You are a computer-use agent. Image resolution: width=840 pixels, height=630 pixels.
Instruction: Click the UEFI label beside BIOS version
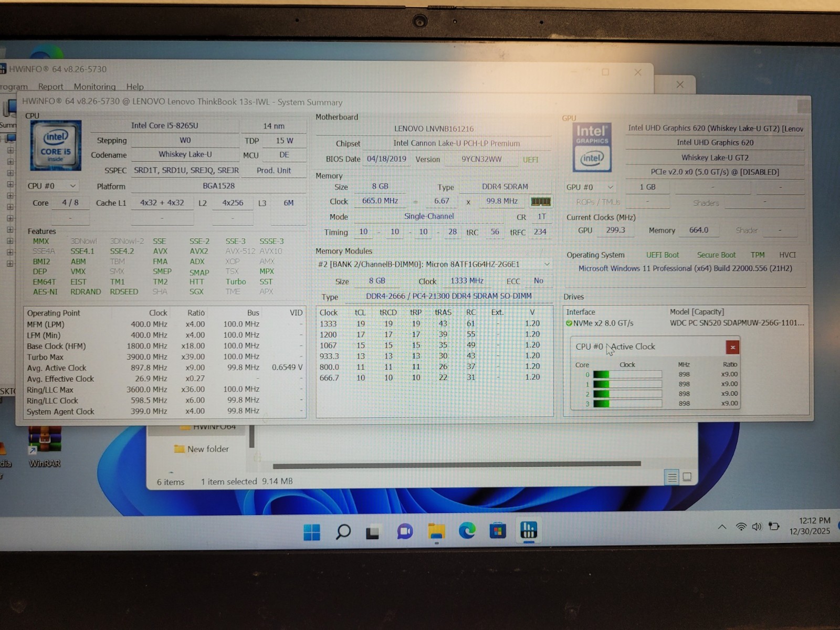tap(531, 160)
